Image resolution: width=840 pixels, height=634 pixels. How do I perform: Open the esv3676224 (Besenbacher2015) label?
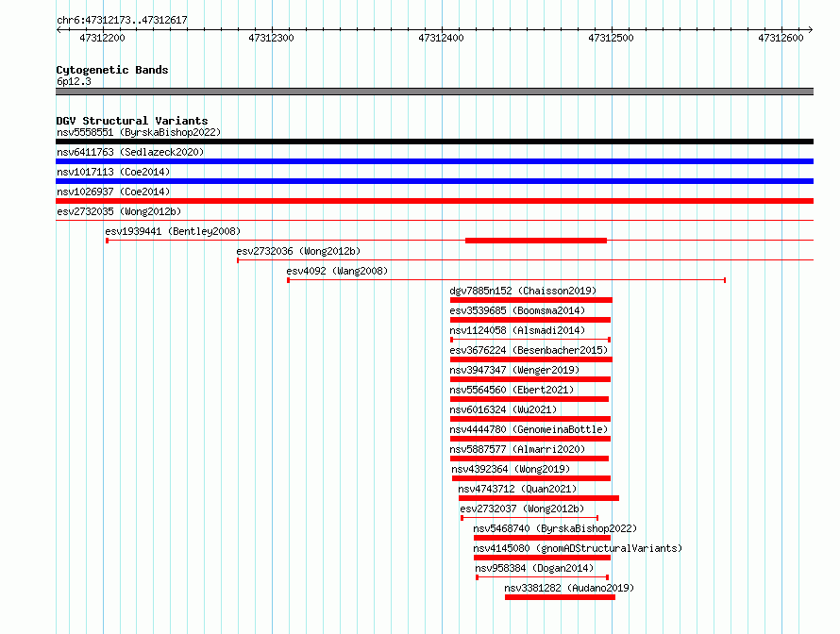coord(529,350)
